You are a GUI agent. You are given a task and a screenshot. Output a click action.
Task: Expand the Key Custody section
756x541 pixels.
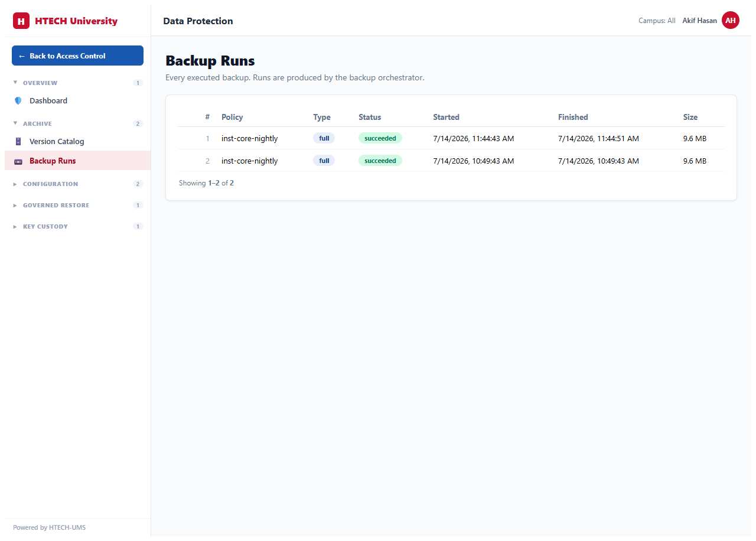pyautogui.click(x=77, y=226)
